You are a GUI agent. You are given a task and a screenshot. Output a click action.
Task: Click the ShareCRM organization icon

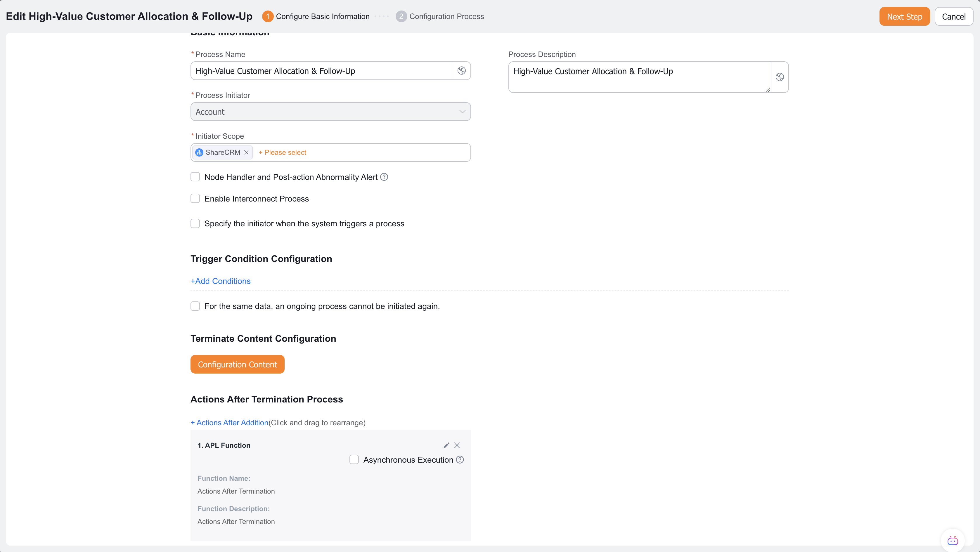(x=199, y=152)
